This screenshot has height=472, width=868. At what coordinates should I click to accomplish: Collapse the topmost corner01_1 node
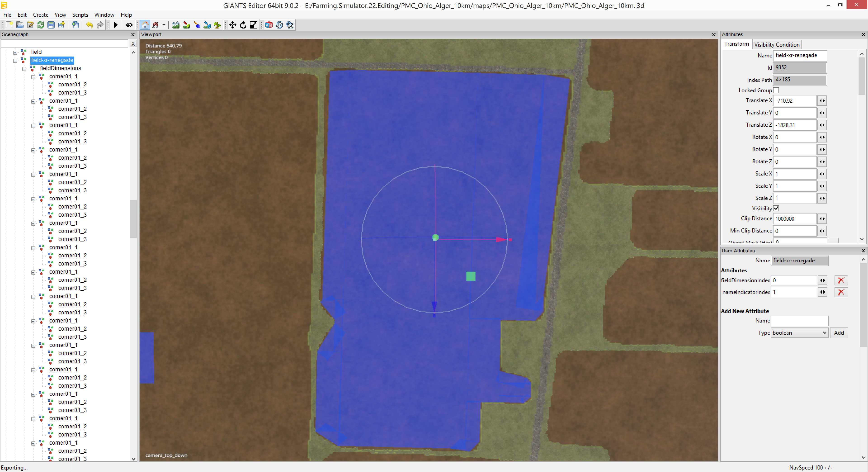coord(33,77)
